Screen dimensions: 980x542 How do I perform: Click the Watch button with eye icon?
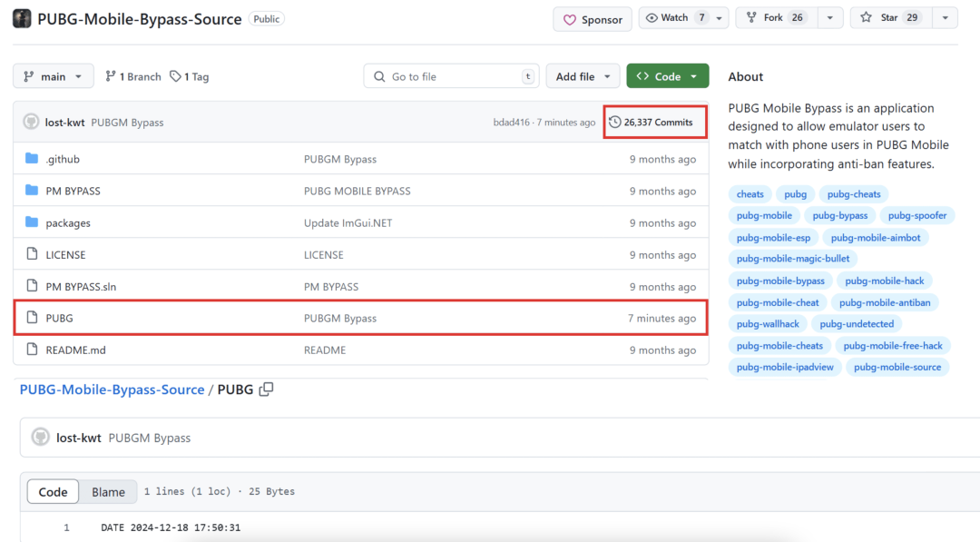674,18
